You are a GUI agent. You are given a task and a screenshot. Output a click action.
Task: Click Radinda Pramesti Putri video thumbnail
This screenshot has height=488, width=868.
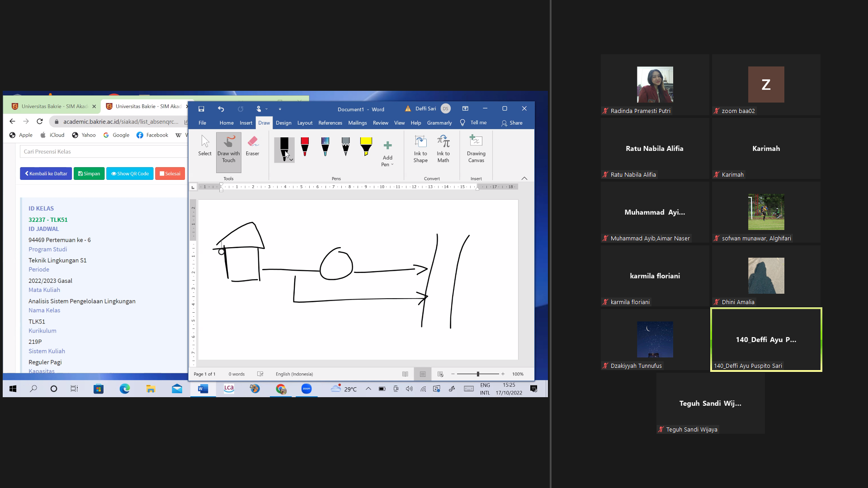click(x=655, y=84)
